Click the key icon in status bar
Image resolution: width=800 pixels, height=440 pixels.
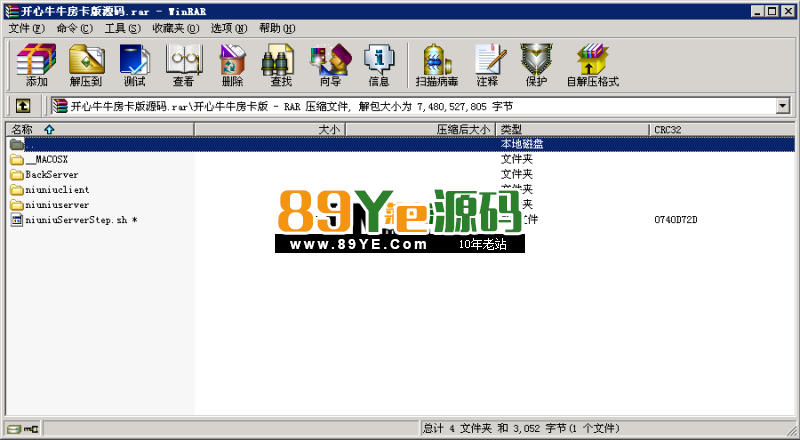[32, 429]
